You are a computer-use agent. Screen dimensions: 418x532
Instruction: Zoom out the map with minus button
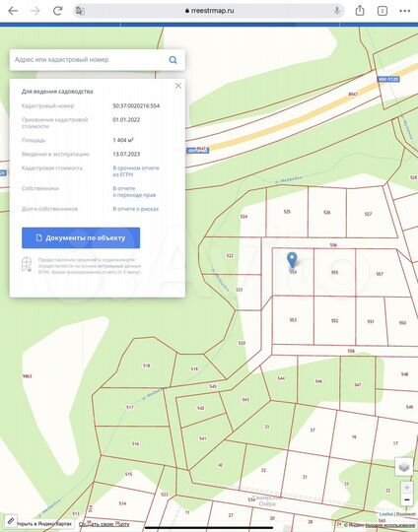pyautogui.click(x=407, y=499)
